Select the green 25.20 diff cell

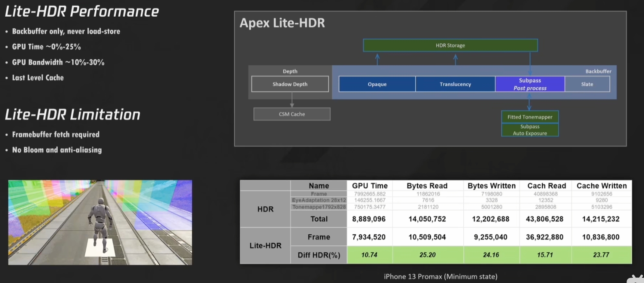click(427, 255)
